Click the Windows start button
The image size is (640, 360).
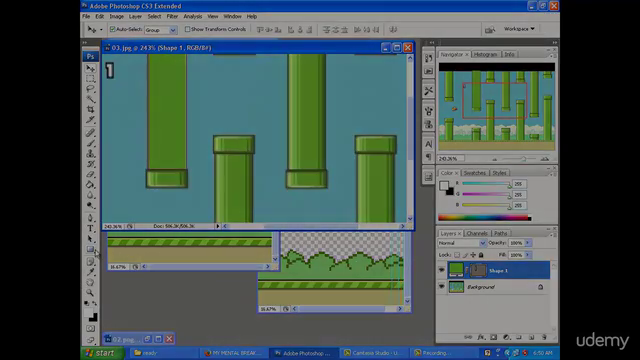click(101, 353)
